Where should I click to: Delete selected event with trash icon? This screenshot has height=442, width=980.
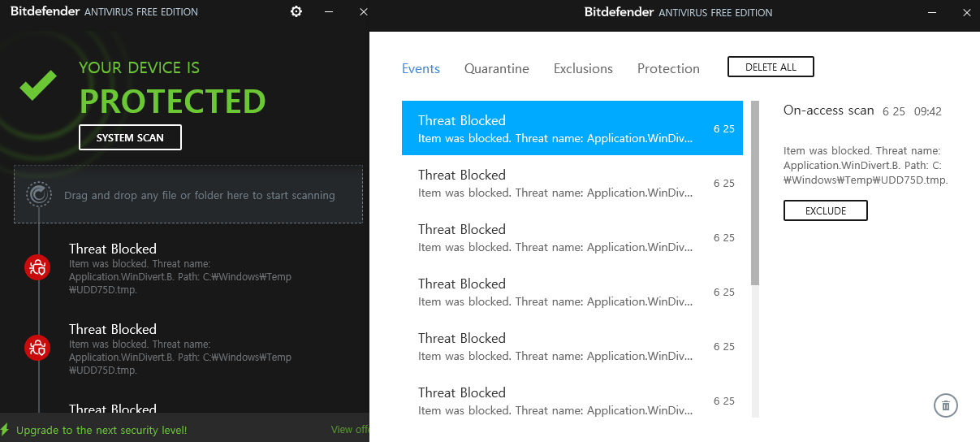click(x=946, y=405)
